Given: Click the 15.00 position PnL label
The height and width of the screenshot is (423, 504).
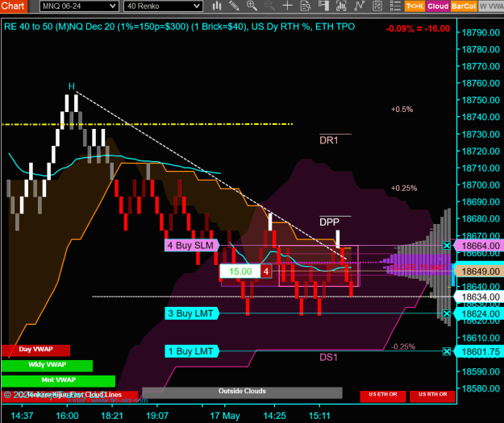Looking at the screenshot, I should [x=240, y=272].
